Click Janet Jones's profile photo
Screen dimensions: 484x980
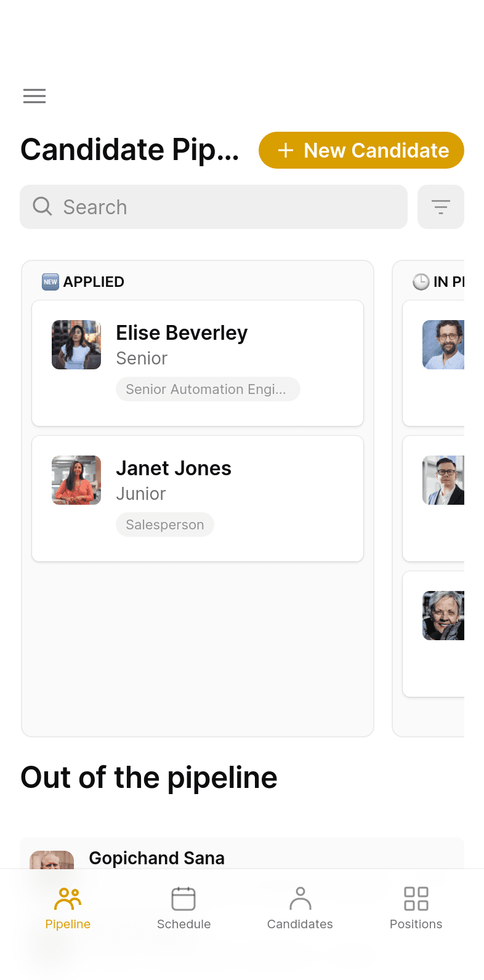[76, 480]
